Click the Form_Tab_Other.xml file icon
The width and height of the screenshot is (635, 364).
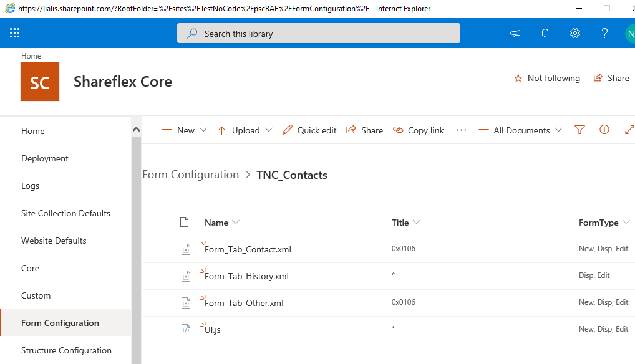[186, 303]
